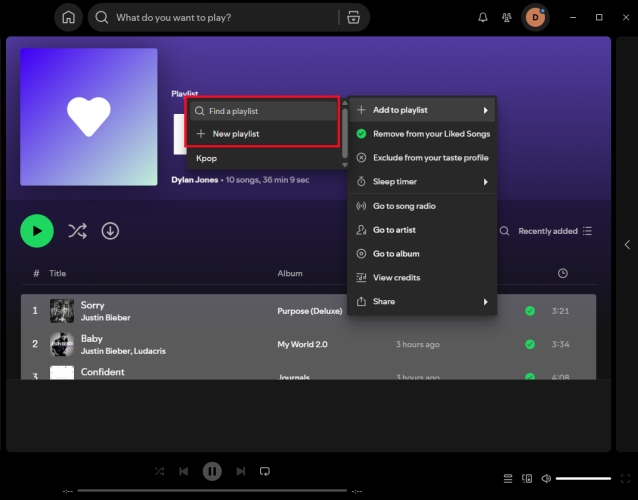The image size is (638, 500).
Task: Toggle shuffle in the player bar
Action: pos(160,472)
